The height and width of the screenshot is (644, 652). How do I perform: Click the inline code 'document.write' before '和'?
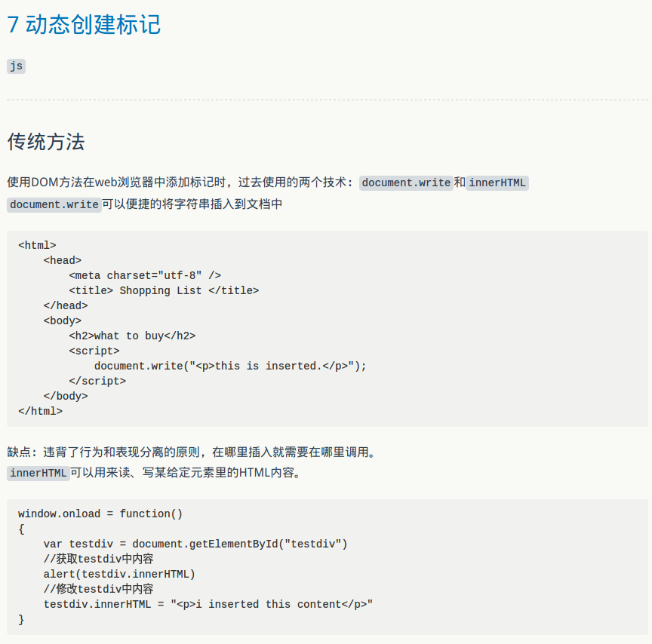point(406,182)
